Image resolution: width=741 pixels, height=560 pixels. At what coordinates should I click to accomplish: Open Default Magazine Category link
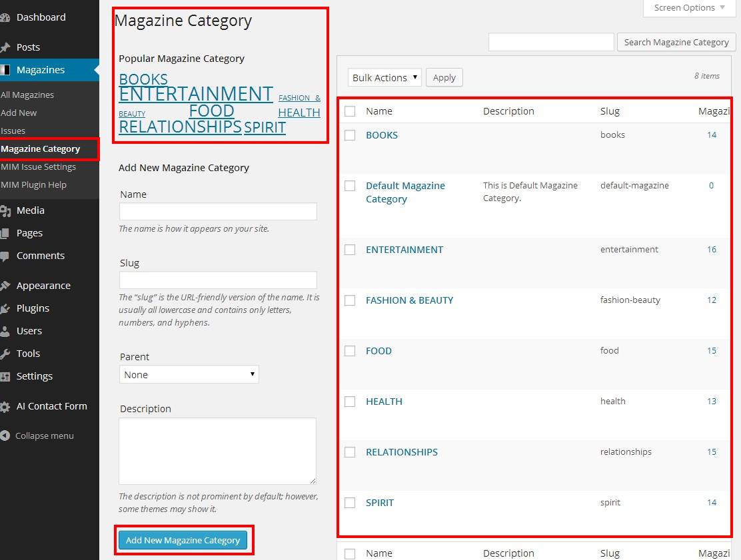click(405, 192)
